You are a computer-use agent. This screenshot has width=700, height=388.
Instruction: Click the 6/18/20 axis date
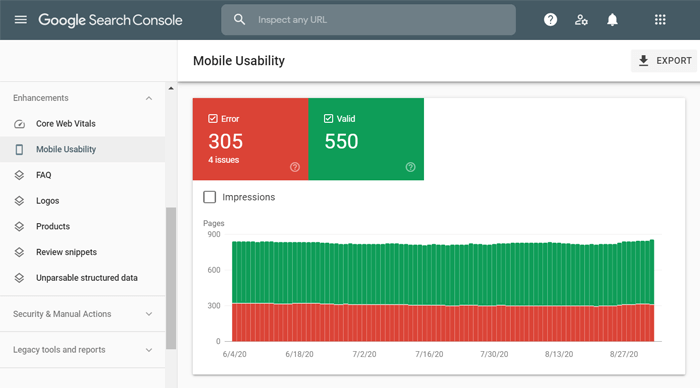[x=299, y=354]
